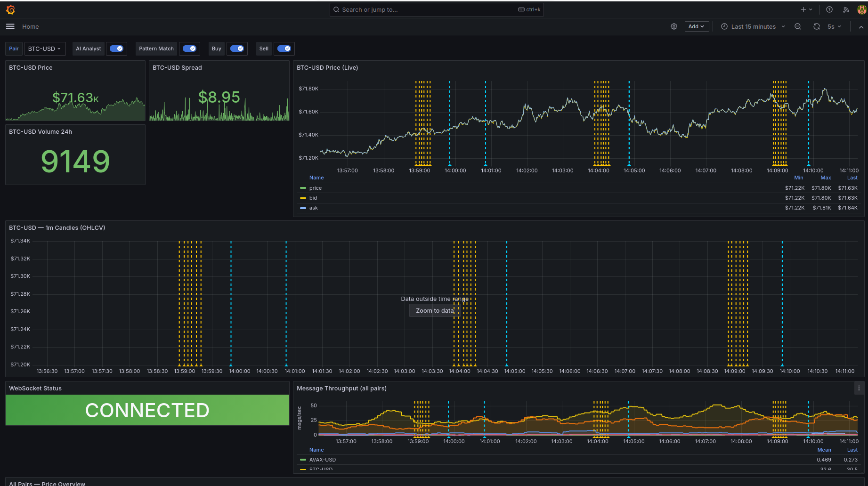Click the Zoom to data button

434,310
